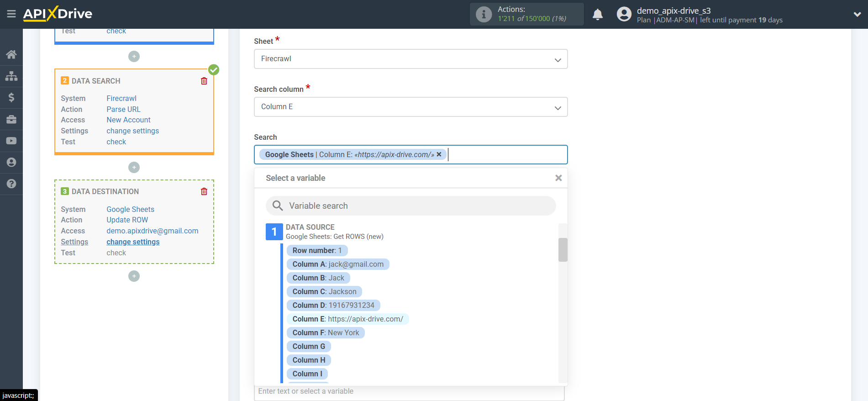Click change settings in Data Search
The width and height of the screenshot is (868, 401).
pyautogui.click(x=132, y=131)
